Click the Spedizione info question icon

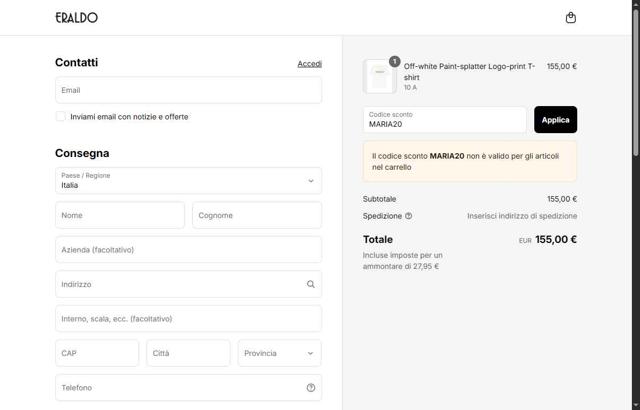(409, 216)
